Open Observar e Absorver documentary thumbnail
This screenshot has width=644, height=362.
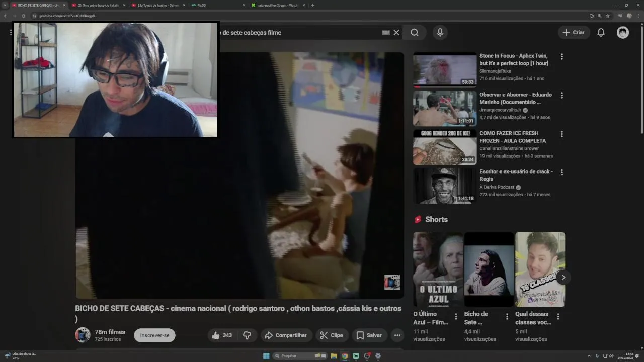coord(445,108)
